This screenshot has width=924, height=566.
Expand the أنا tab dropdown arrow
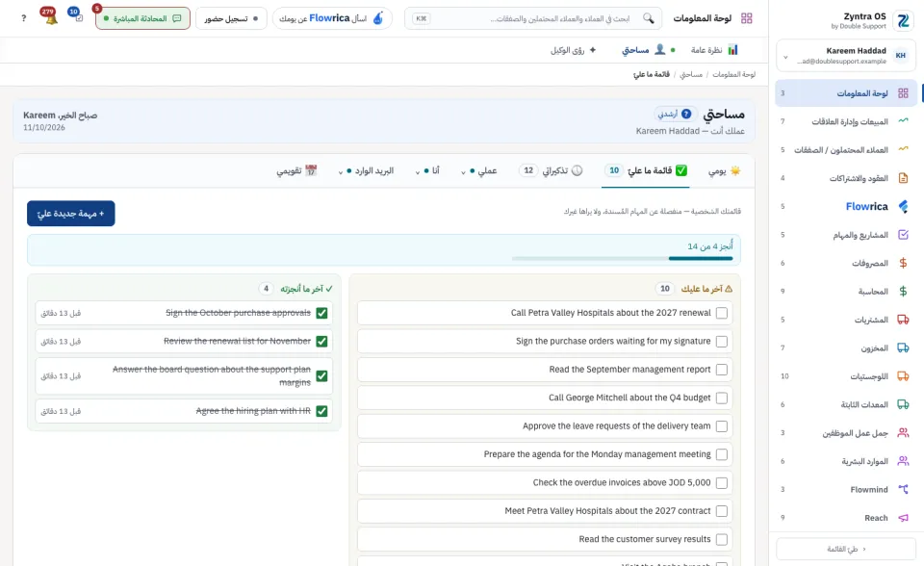click(417, 172)
